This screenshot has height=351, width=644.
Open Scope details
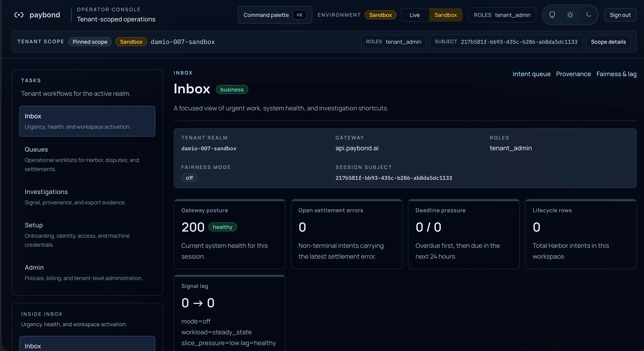(x=608, y=42)
